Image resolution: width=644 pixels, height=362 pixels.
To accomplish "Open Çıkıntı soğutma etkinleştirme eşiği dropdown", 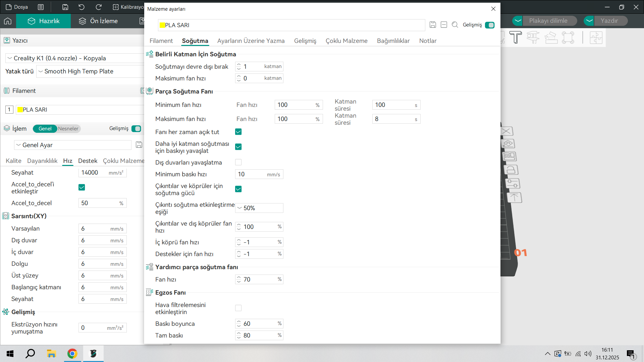I will [x=259, y=208].
